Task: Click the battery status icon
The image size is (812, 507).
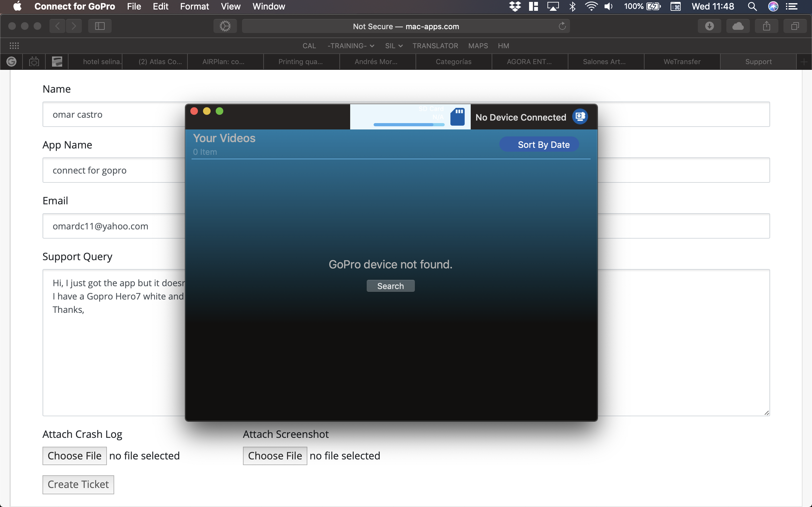Action: point(653,6)
